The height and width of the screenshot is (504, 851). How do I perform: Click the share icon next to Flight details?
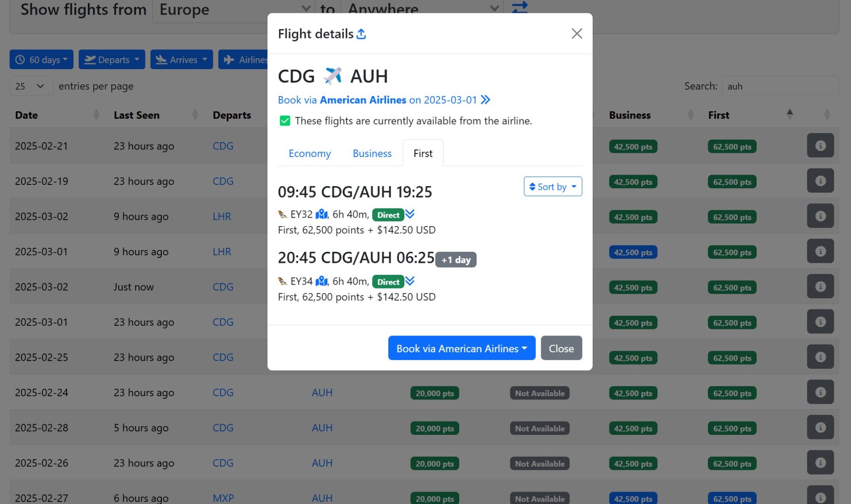point(361,33)
